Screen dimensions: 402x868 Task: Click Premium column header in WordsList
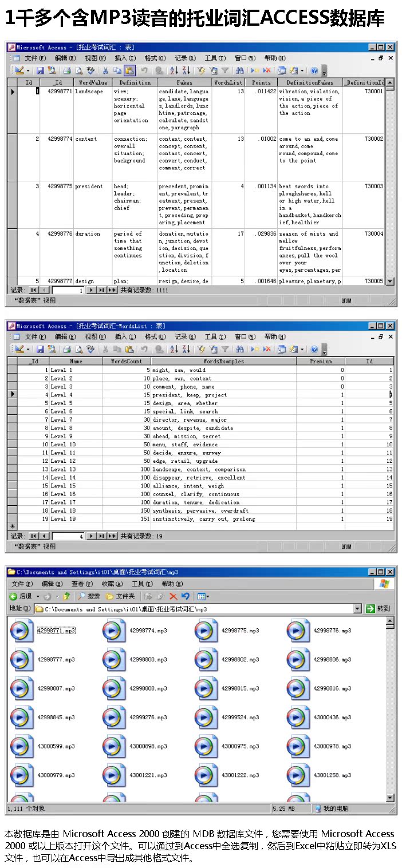[x=321, y=361]
